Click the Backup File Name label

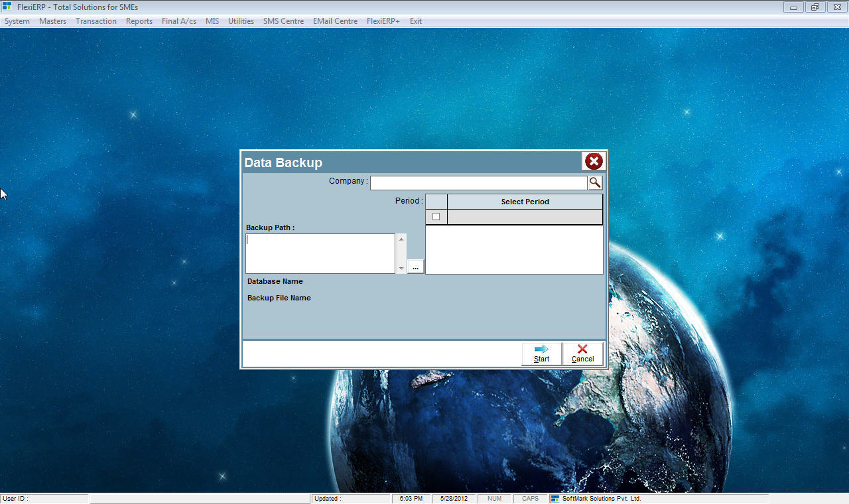pos(279,298)
